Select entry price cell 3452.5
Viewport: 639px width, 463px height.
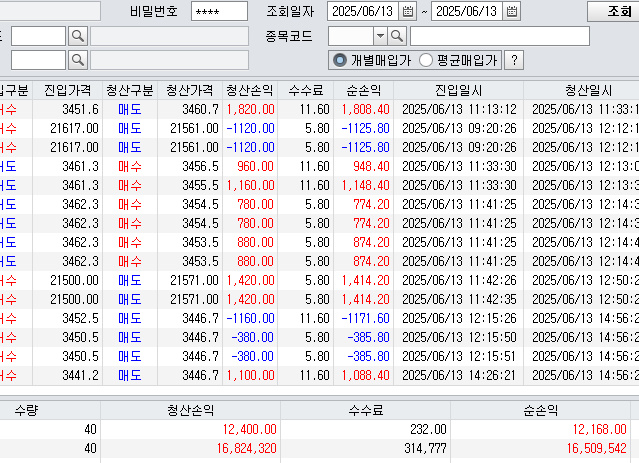pos(68,318)
